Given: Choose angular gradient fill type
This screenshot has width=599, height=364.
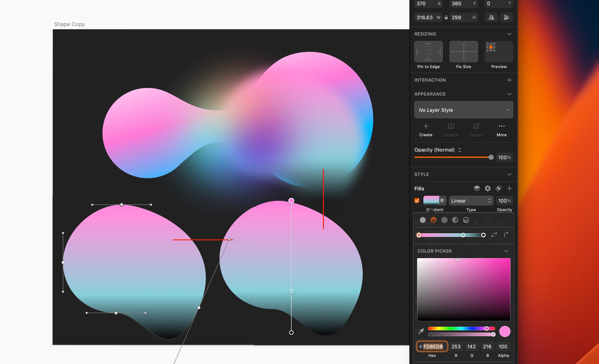Looking at the screenshot, I should pos(455,220).
